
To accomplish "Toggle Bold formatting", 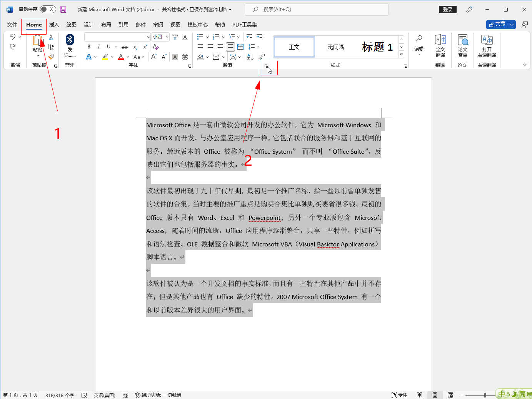I will tap(89, 47).
